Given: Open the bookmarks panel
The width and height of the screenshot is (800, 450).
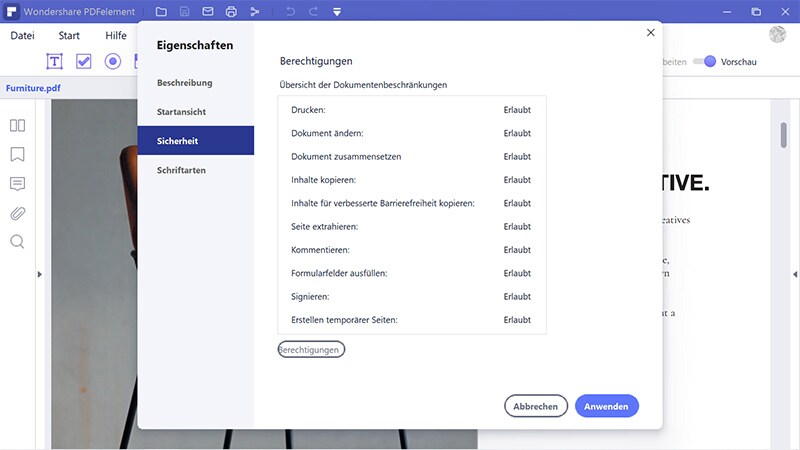Looking at the screenshot, I should [17, 154].
